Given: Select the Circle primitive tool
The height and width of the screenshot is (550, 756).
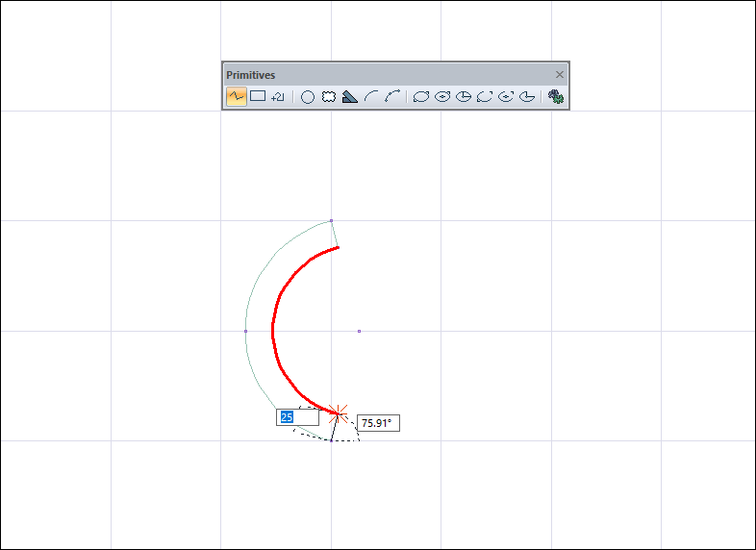Looking at the screenshot, I should (308, 96).
